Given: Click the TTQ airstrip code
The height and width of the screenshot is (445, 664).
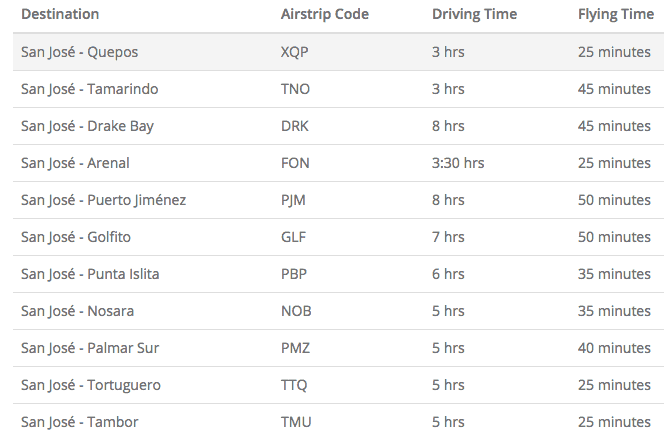Looking at the screenshot, I should 294,385.
